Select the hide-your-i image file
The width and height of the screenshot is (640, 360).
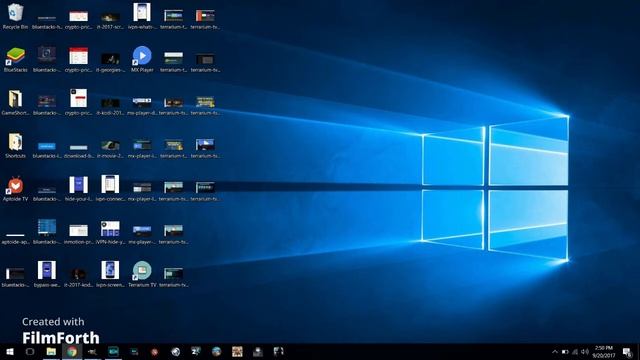point(78,189)
